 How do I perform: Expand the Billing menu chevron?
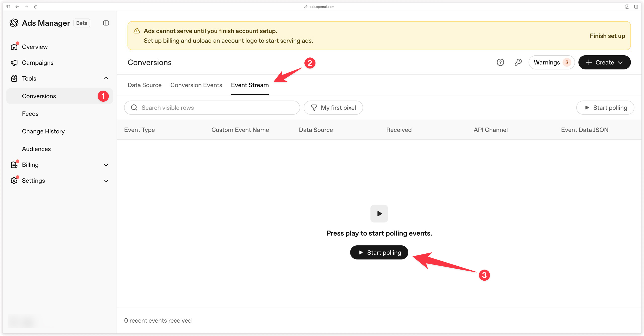(x=106, y=165)
